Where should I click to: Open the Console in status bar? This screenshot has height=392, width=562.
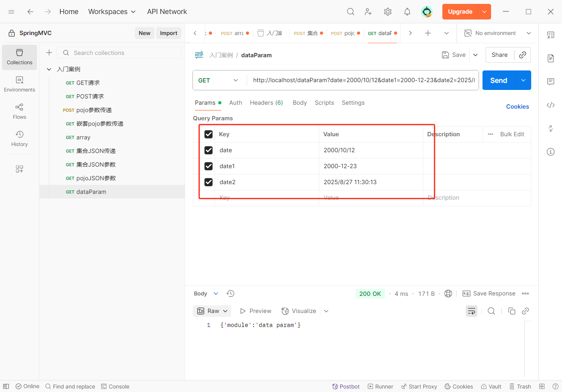pyautogui.click(x=115, y=387)
